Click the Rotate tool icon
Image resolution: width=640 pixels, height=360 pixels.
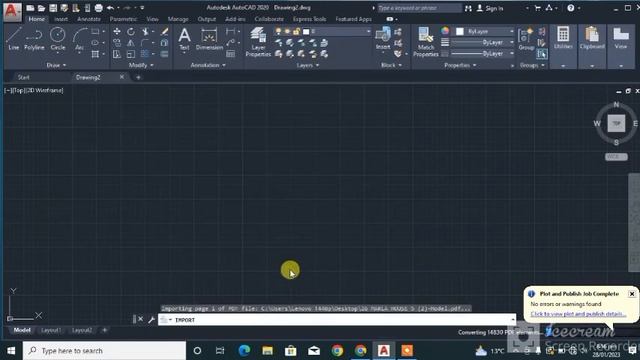131,31
